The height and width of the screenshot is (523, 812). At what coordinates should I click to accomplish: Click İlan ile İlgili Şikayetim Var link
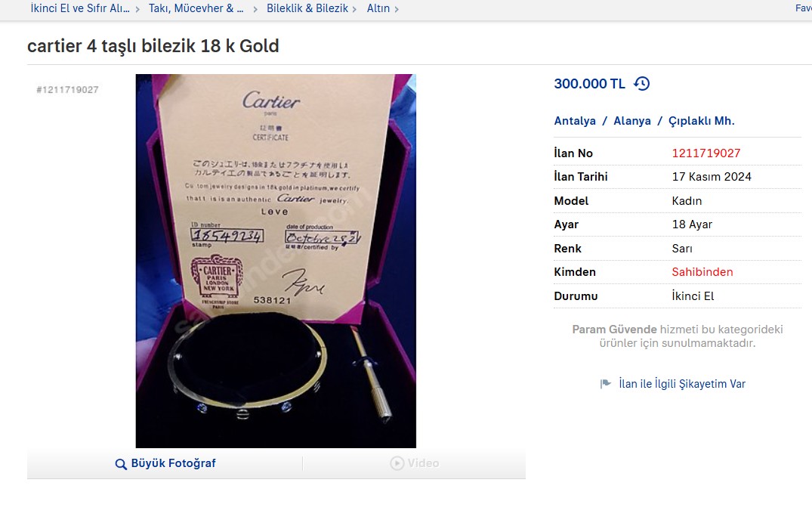pos(682,384)
